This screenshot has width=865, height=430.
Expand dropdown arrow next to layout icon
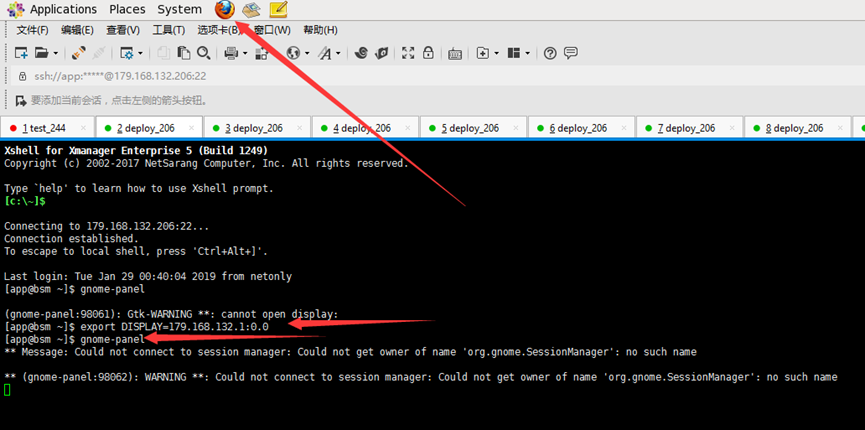coord(527,54)
